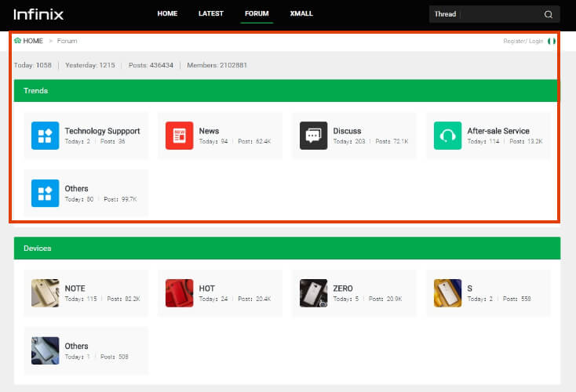Click the Yesterday: 1215 statistic
The width and height of the screenshot is (576, 392).
point(90,65)
